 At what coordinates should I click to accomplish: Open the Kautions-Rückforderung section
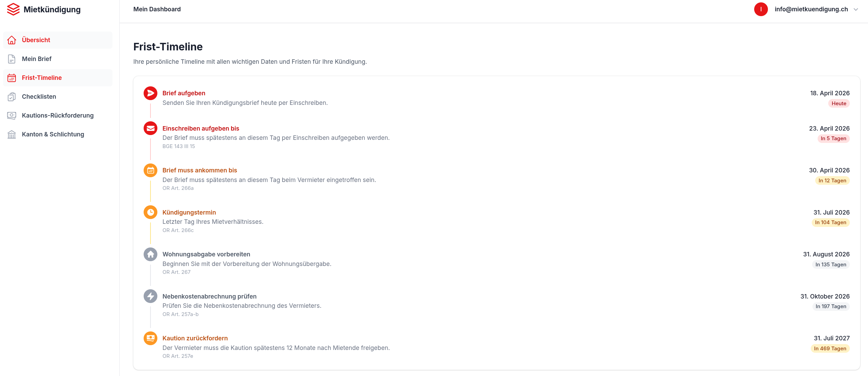click(58, 116)
